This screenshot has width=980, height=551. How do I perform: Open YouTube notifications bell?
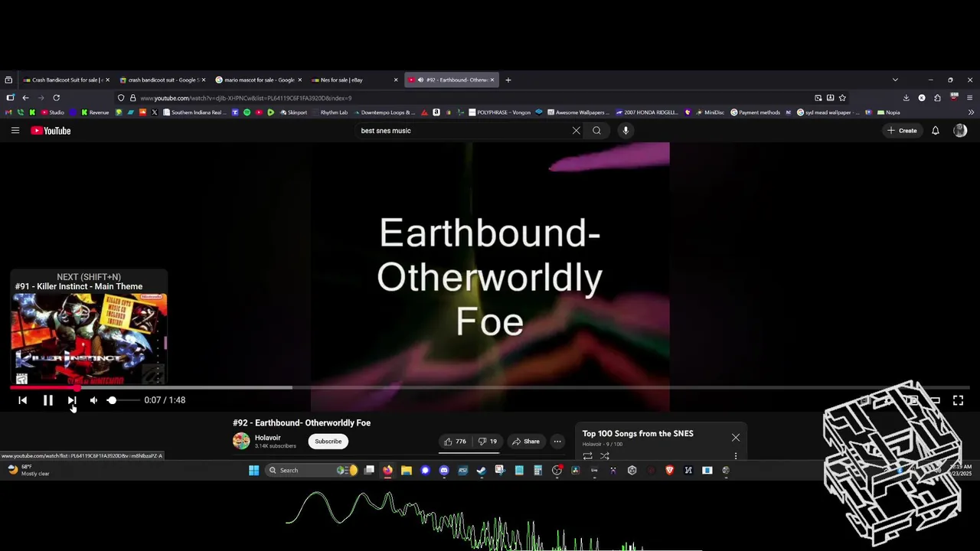pos(935,131)
